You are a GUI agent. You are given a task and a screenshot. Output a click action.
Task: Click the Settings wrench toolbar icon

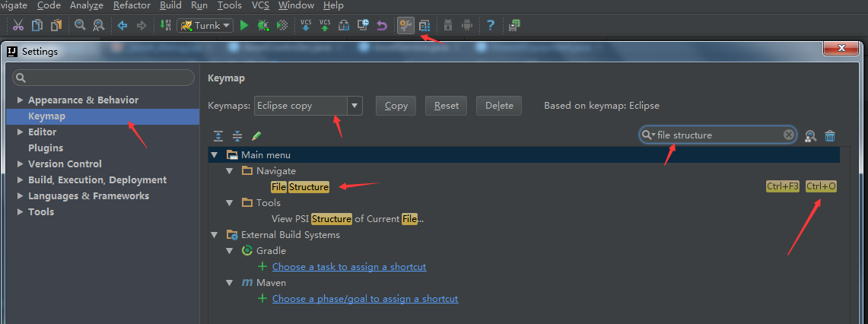pyautogui.click(x=405, y=25)
